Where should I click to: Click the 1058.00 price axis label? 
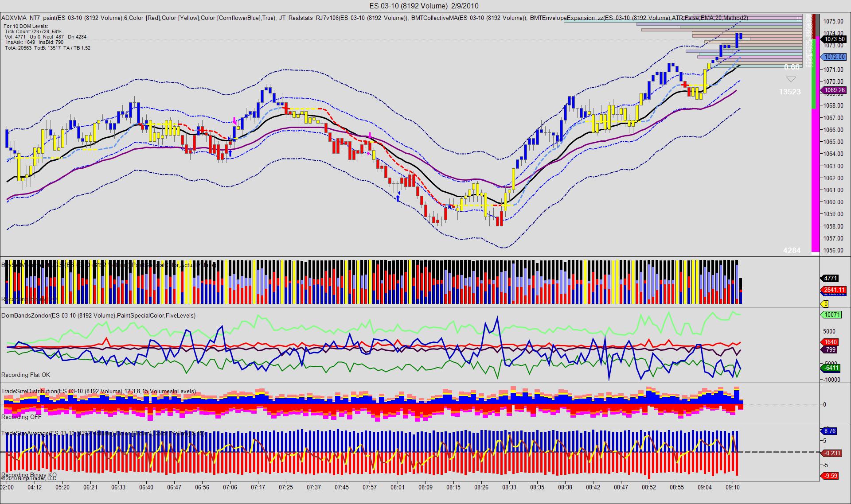pyautogui.click(x=833, y=226)
